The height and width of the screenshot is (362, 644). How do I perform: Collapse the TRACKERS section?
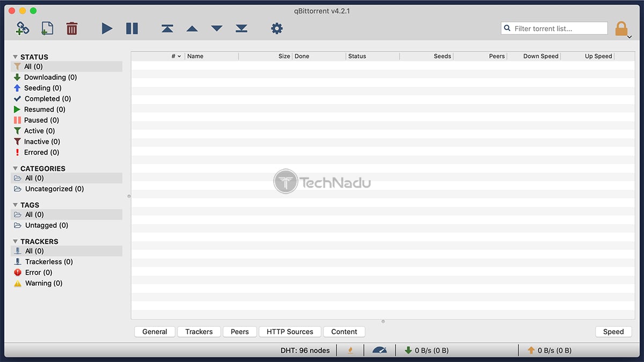coord(15,241)
